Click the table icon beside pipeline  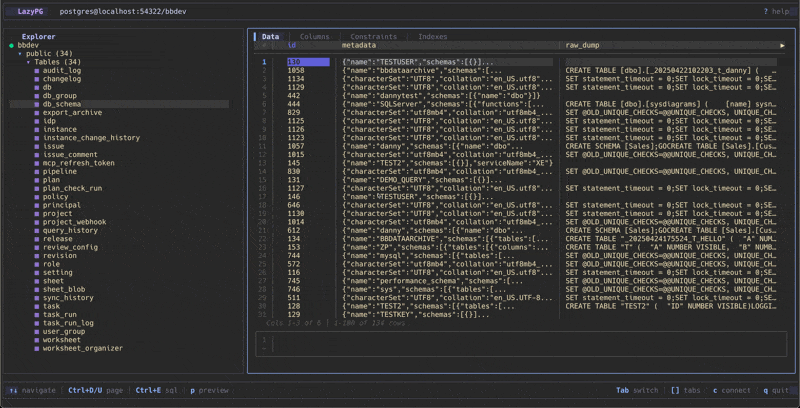37,171
